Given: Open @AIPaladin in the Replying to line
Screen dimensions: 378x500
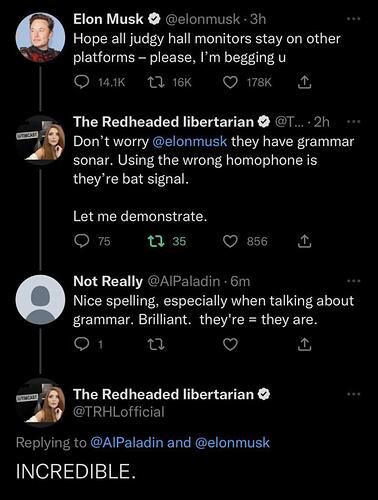Looking at the screenshot, I should [x=127, y=443].
